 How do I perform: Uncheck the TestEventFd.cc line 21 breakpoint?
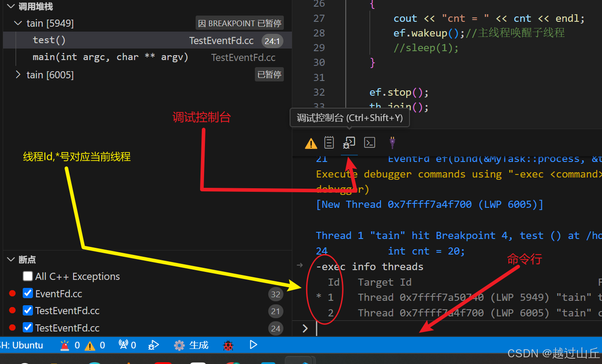[28, 311]
